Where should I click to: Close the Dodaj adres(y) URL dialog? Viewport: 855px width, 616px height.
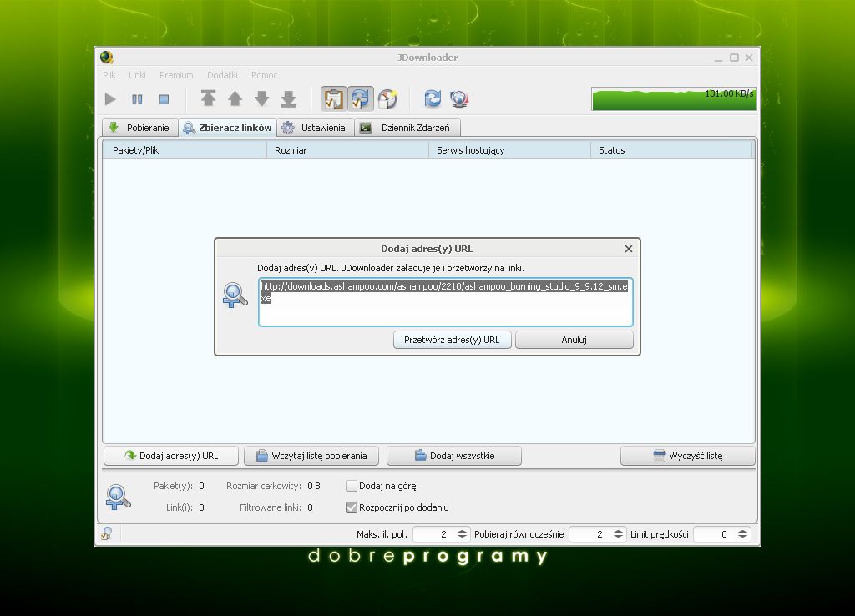click(x=629, y=249)
